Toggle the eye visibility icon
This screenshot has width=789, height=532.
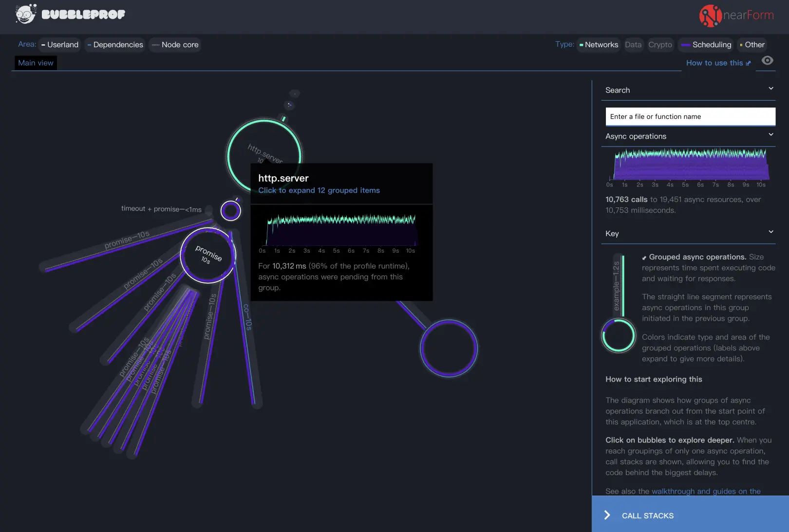click(767, 60)
